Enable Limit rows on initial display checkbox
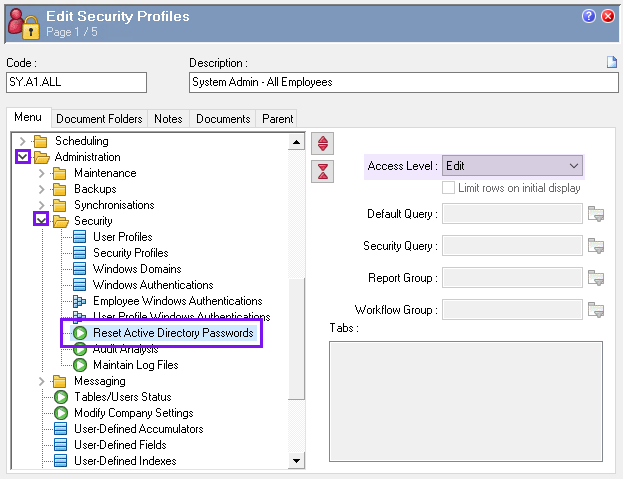623x479 pixels. 448,188
